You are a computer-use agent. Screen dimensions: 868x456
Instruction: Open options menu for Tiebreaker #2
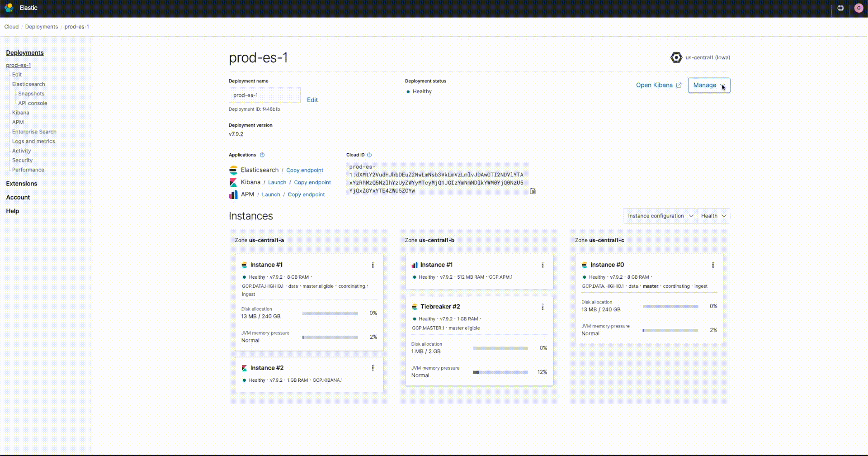point(543,307)
